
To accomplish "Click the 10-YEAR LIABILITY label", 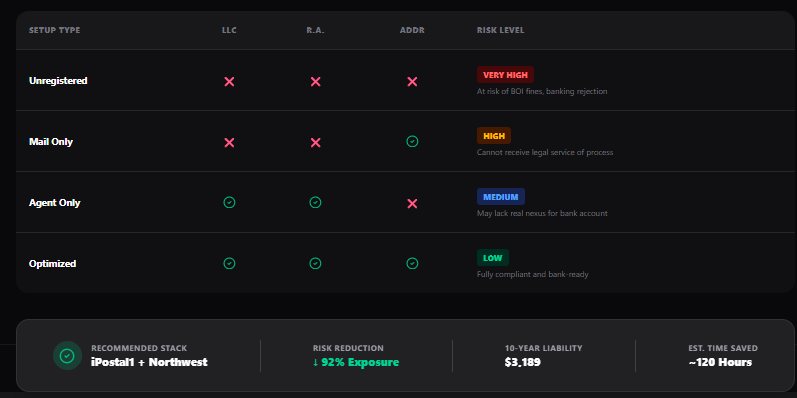I will (543, 348).
